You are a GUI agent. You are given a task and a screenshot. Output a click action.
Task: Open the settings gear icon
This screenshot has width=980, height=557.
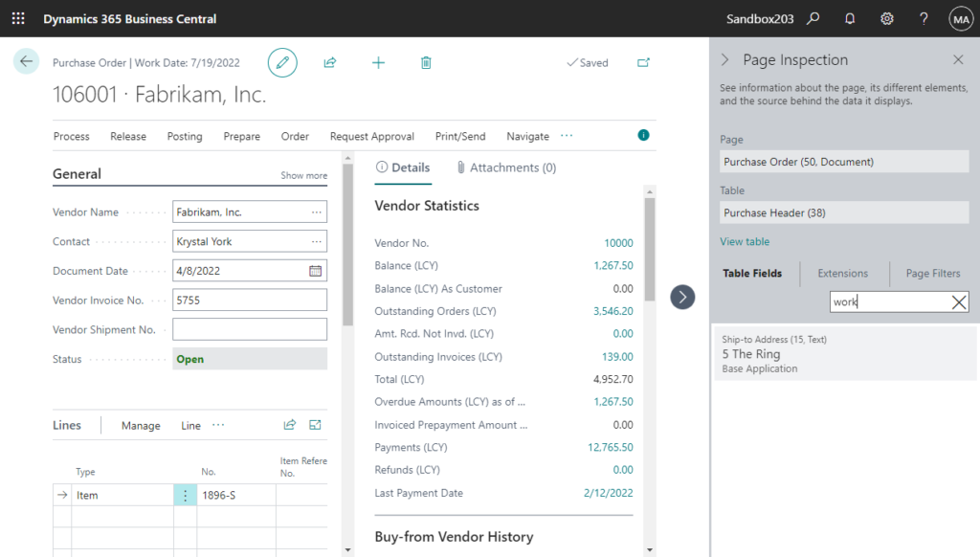click(887, 18)
